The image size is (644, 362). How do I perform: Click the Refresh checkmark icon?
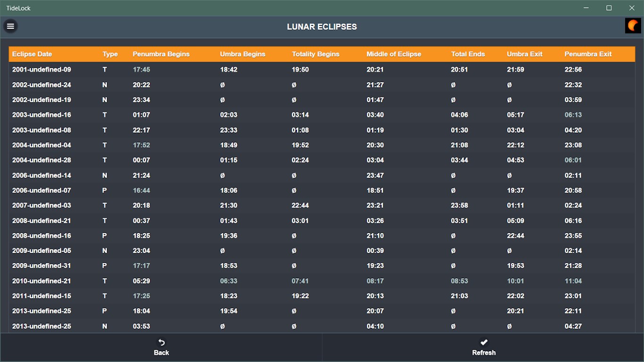(484, 343)
